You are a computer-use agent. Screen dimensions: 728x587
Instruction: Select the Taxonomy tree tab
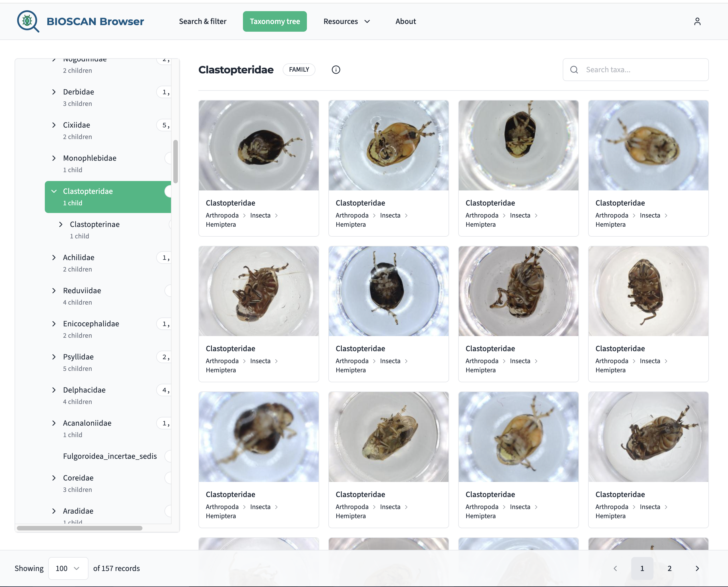click(275, 21)
